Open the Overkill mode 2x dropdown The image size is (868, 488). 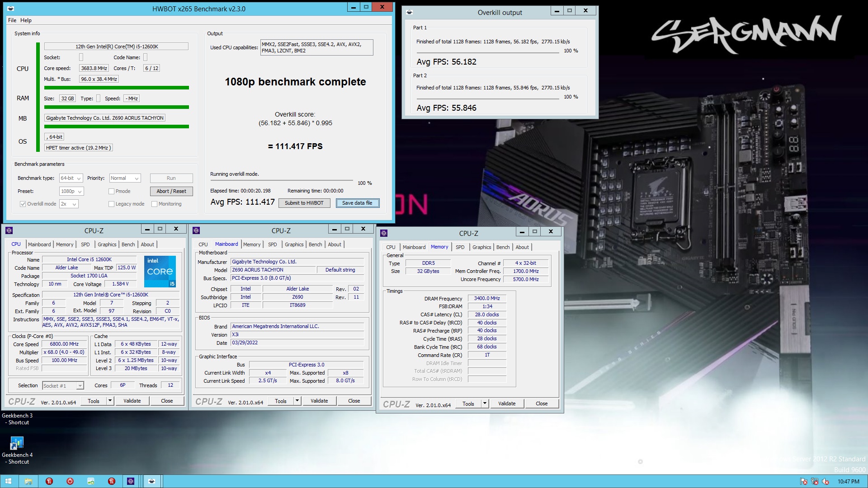[x=69, y=204]
